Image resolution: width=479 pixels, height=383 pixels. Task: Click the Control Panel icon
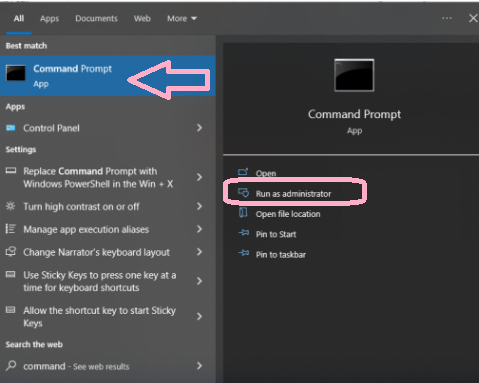[x=11, y=128]
